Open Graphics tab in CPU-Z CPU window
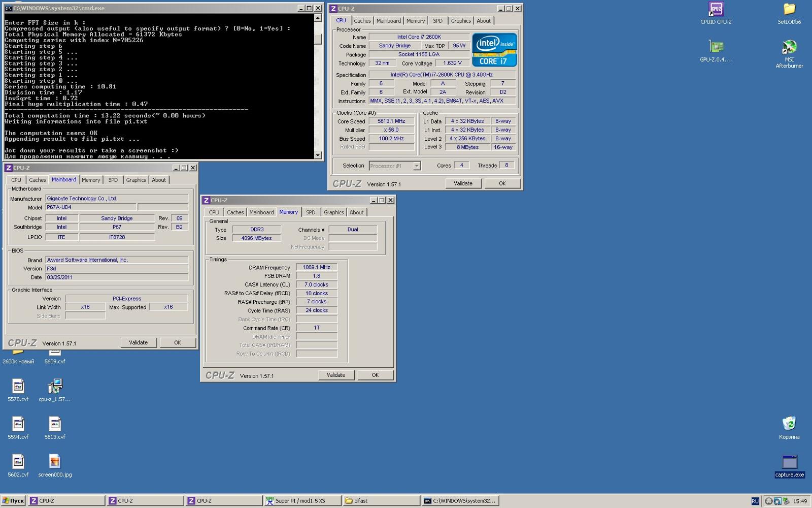 (x=461, y=21)
